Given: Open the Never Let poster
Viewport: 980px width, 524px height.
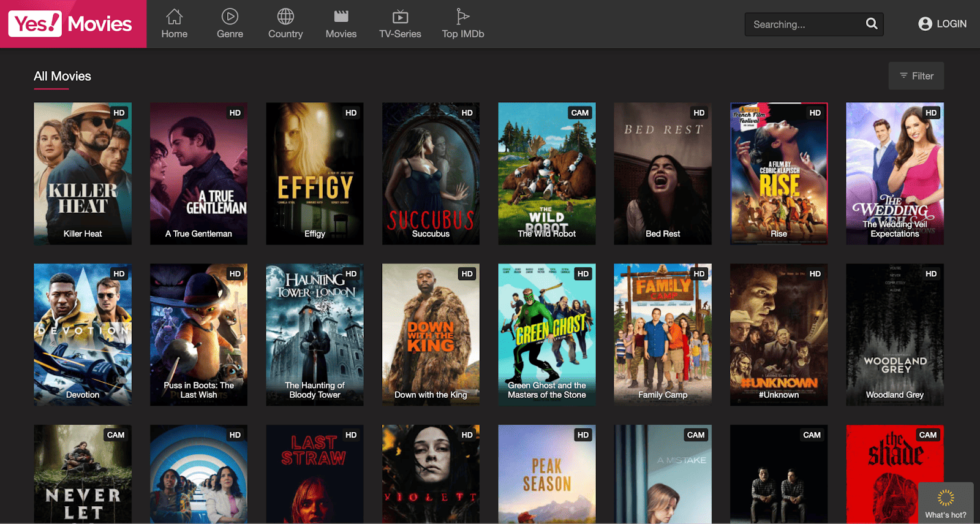Looking at the screenshot, I should point(83,474).
